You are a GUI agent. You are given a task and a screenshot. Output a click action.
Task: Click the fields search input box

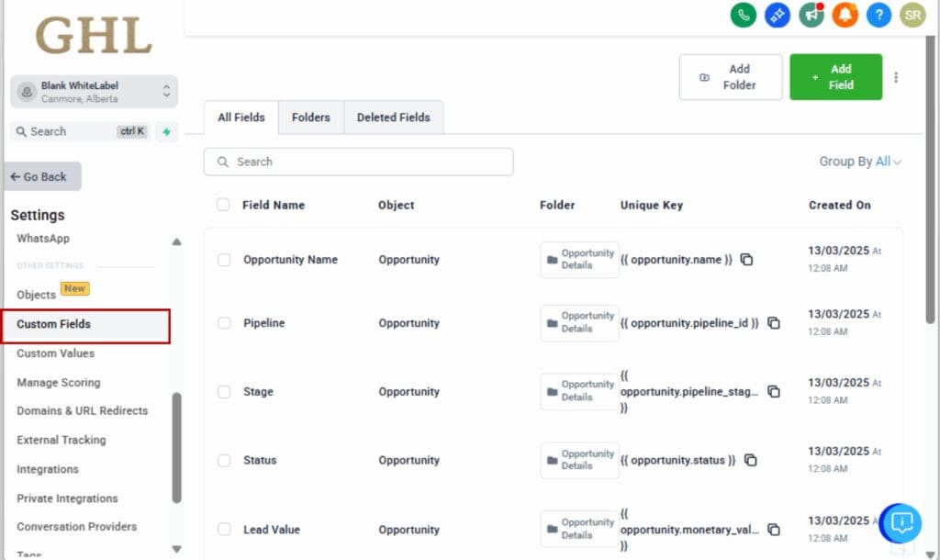pyautogui.click(x=358, y=162)
